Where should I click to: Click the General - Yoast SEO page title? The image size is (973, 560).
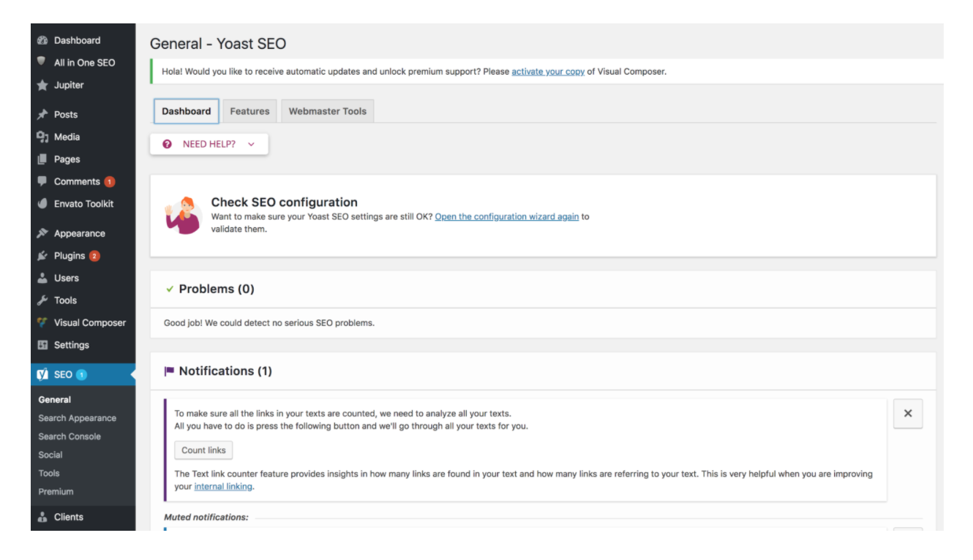pos(218,44)
